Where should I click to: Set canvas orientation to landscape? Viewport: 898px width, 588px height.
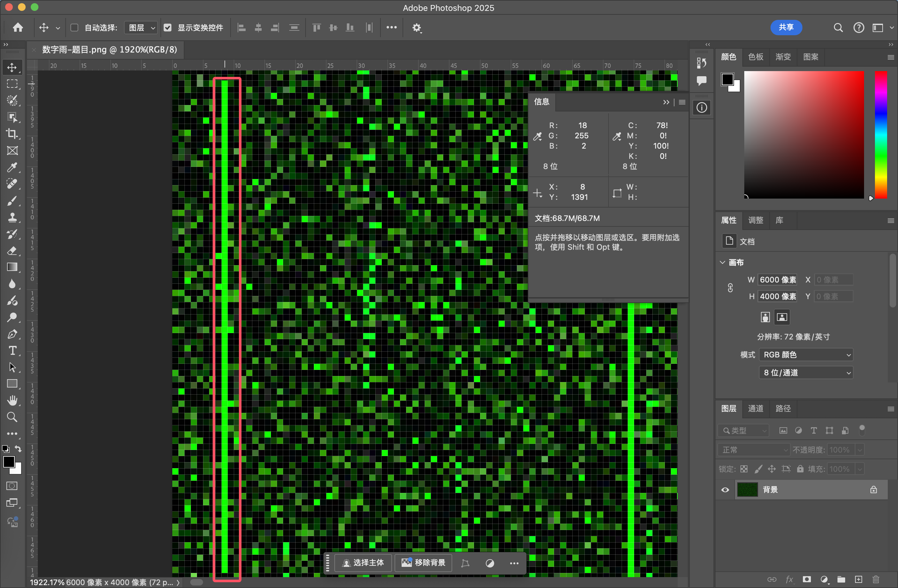coord(782,317)
